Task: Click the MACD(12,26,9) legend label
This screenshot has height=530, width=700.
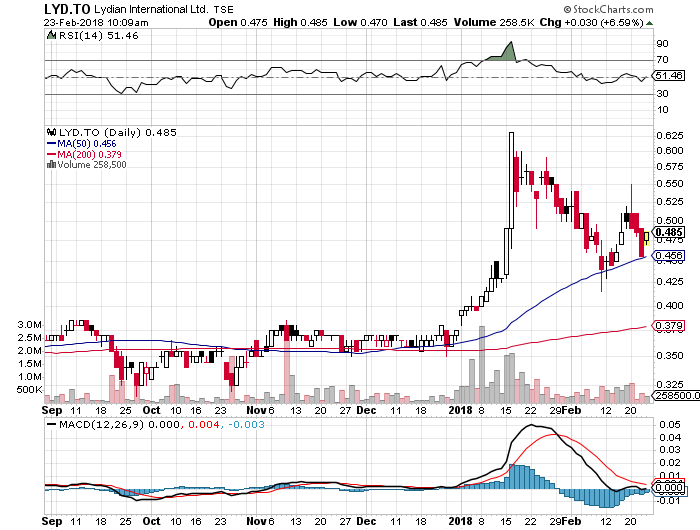Action: [101, 424]
